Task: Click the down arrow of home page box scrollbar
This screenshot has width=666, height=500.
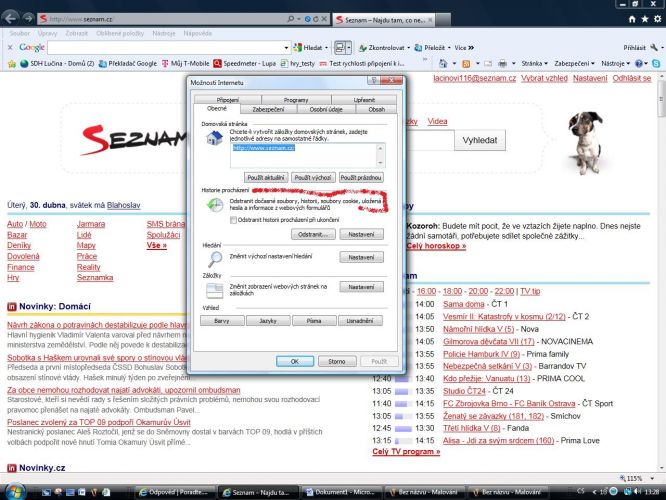Action: coord(380,163)
